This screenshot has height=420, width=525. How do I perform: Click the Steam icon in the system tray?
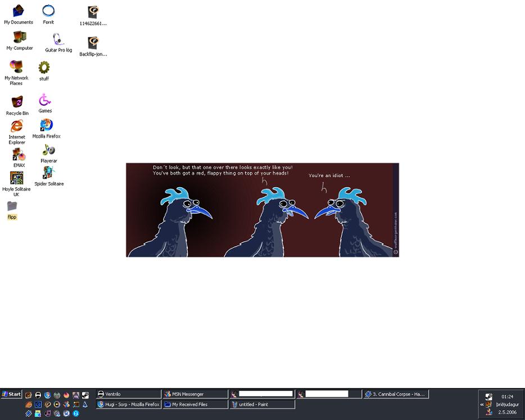pyautogui.click(x=489, y=396)
